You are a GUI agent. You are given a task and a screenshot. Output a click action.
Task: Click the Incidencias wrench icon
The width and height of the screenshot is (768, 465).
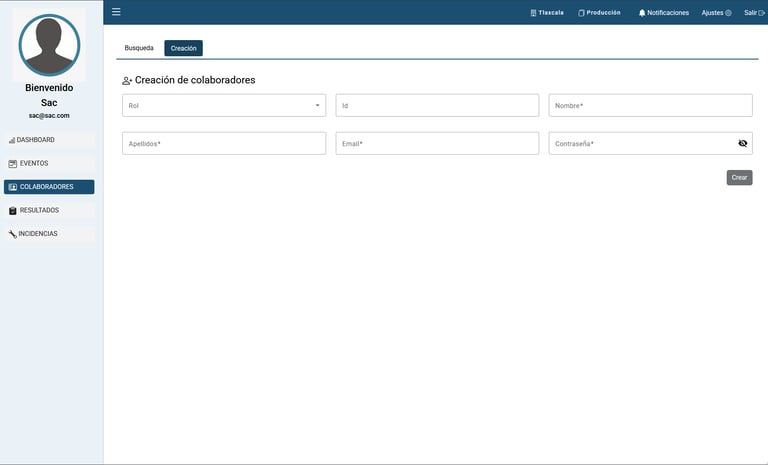click(13, 234)
